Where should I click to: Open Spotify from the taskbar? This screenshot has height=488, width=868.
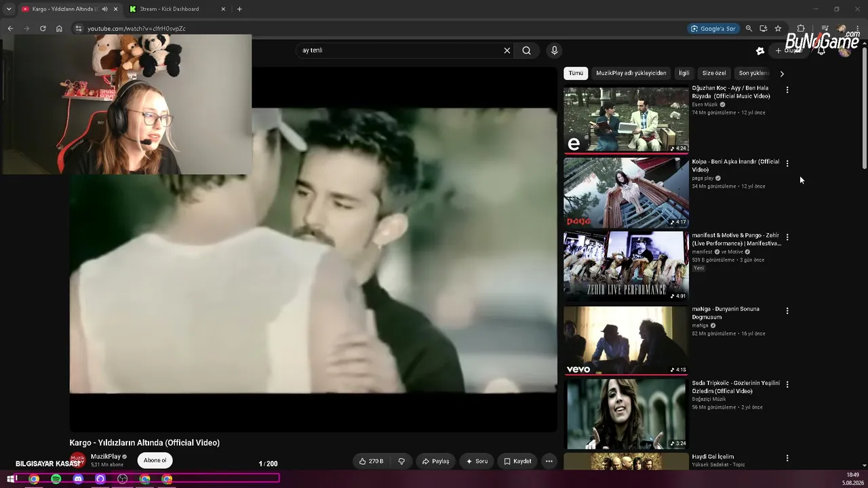(x=56, y=479)
